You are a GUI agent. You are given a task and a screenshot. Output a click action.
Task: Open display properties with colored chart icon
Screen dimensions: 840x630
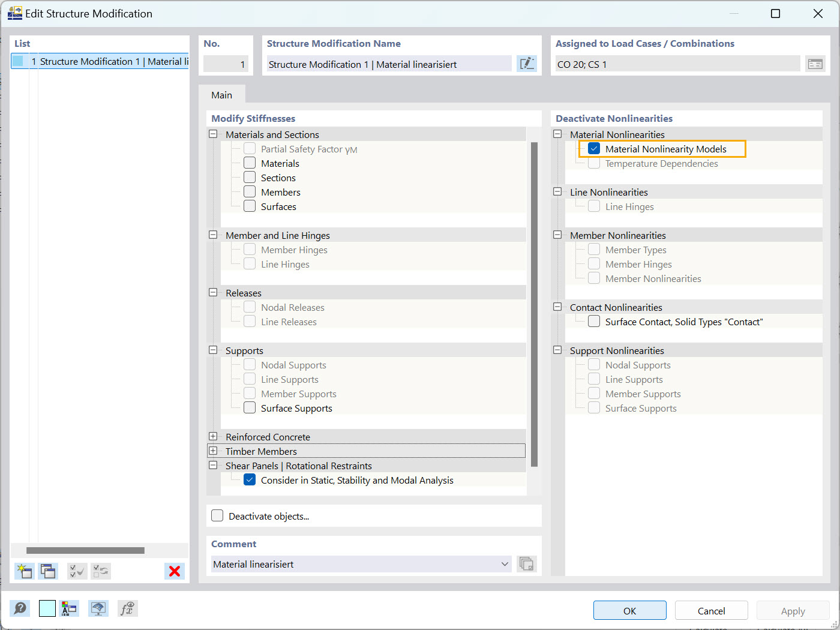69,608
